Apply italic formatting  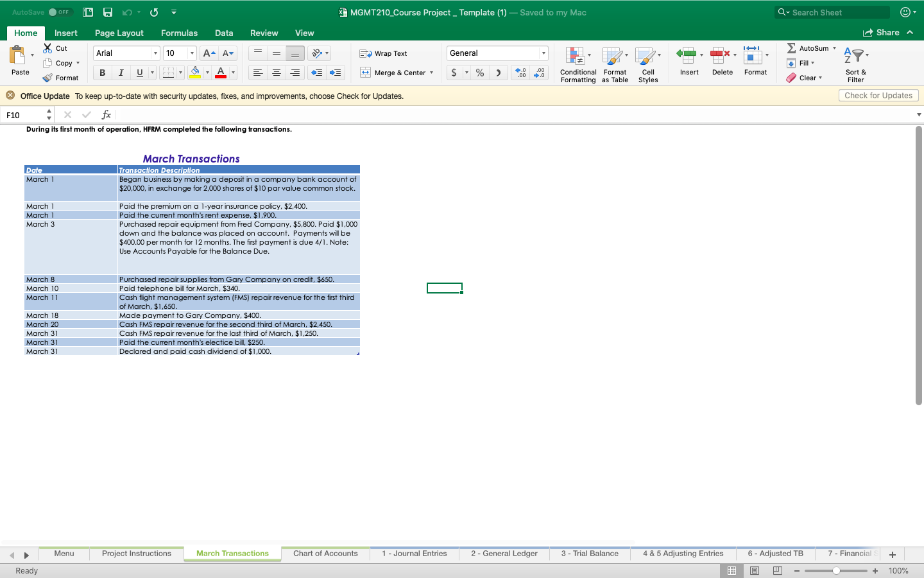point(121,72)
